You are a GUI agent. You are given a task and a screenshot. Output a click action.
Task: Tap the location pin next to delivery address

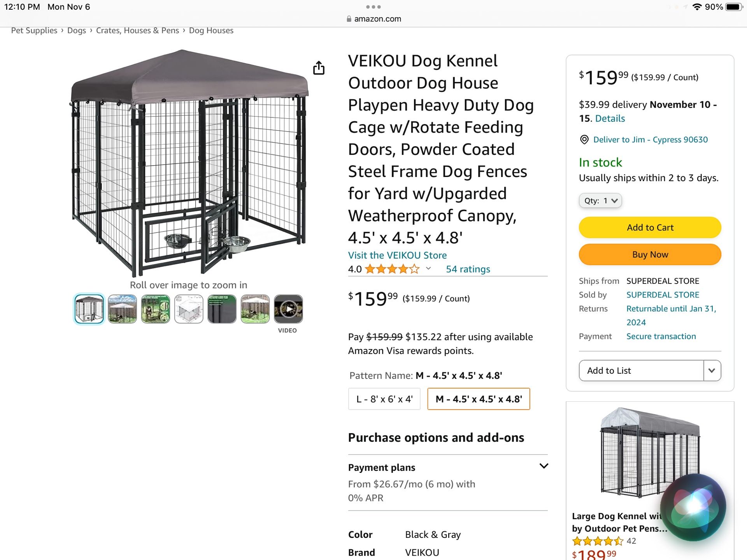pos(584,140)
